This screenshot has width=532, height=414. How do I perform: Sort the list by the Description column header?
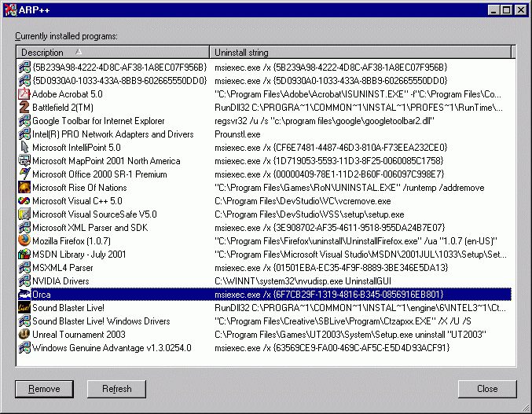112,52
